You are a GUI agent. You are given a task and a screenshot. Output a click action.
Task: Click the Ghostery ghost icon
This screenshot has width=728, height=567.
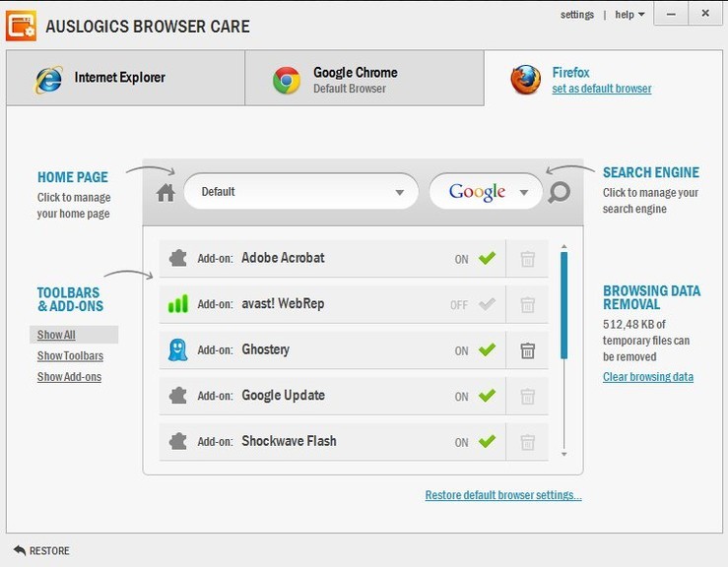click(x=178, y=349)
